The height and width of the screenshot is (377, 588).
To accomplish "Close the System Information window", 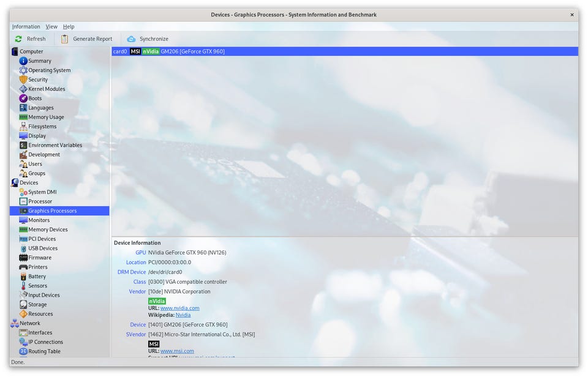I will (x=572, y=15).
